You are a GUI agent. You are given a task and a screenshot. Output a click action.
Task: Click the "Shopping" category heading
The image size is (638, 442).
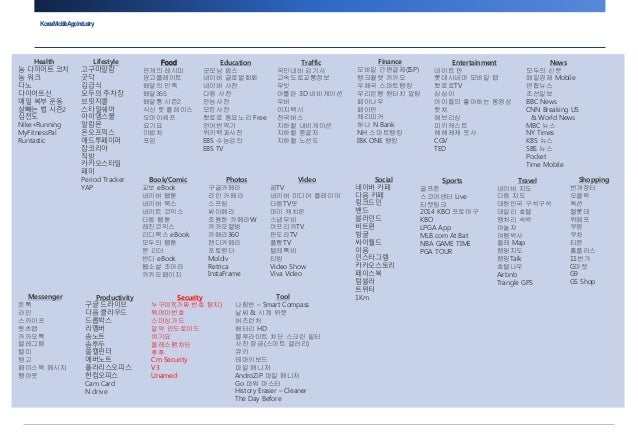point(594,179)
